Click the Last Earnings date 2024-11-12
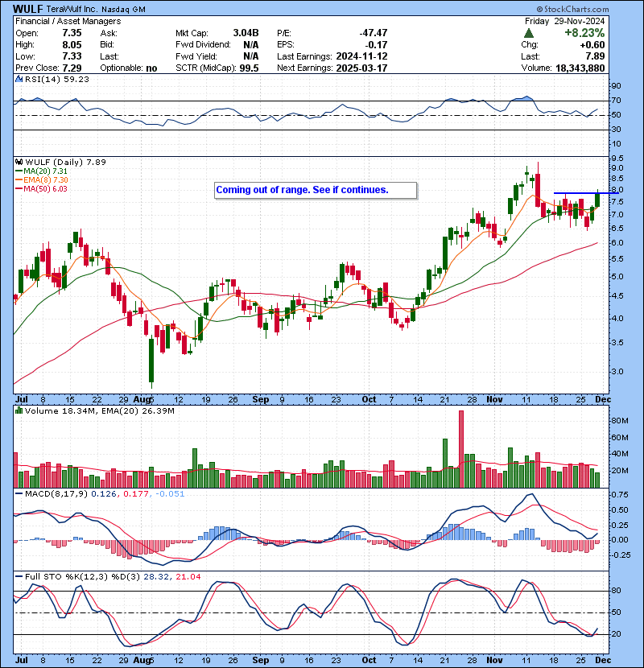The image size is (644, 668). (361, 56)
